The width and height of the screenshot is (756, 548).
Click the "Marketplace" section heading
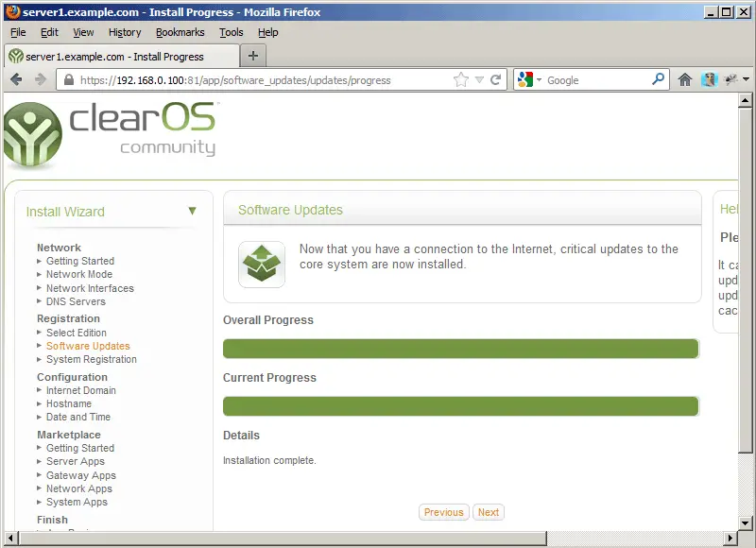[69, 435]
